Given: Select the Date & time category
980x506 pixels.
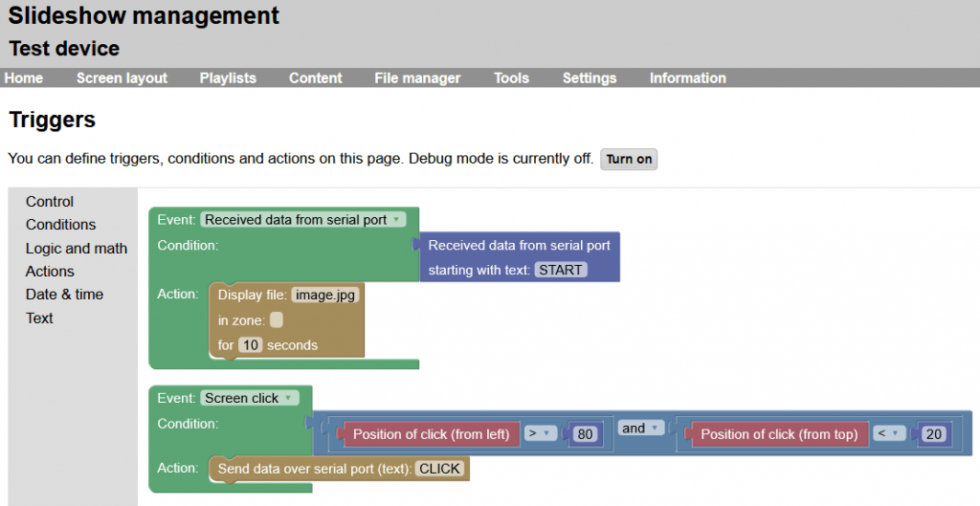Looking at the screenshot, I should coord(64,295).
